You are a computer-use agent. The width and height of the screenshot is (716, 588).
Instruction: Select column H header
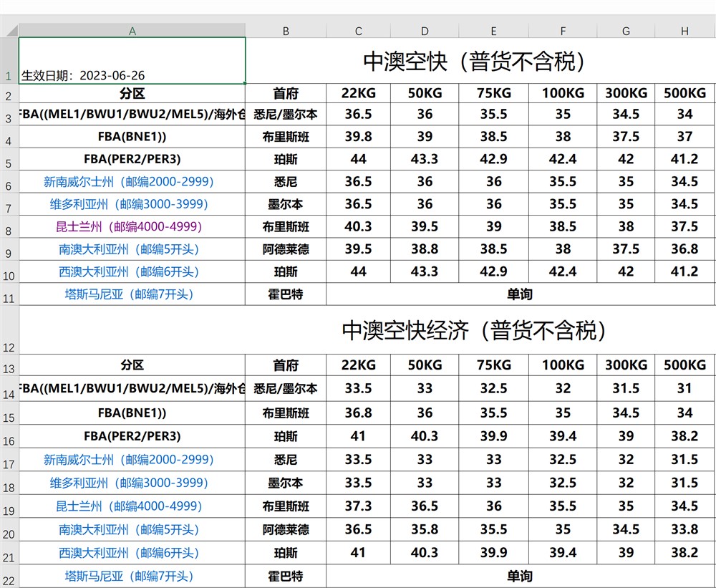[684, 31]
